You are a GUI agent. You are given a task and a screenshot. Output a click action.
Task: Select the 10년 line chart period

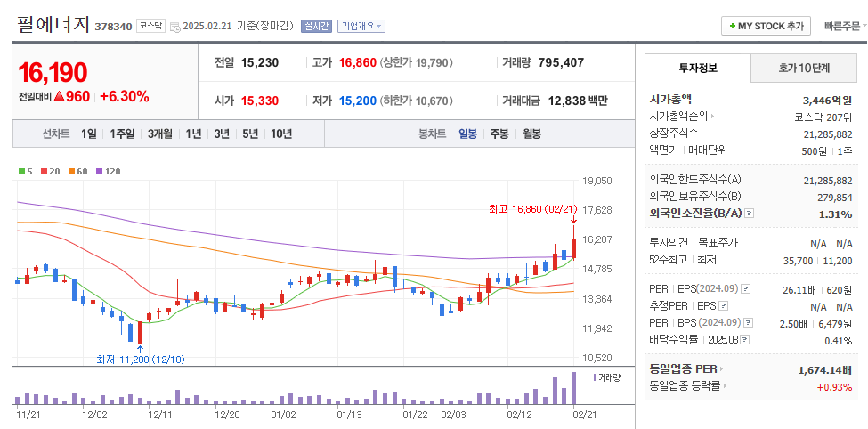[x=281, y=134]
